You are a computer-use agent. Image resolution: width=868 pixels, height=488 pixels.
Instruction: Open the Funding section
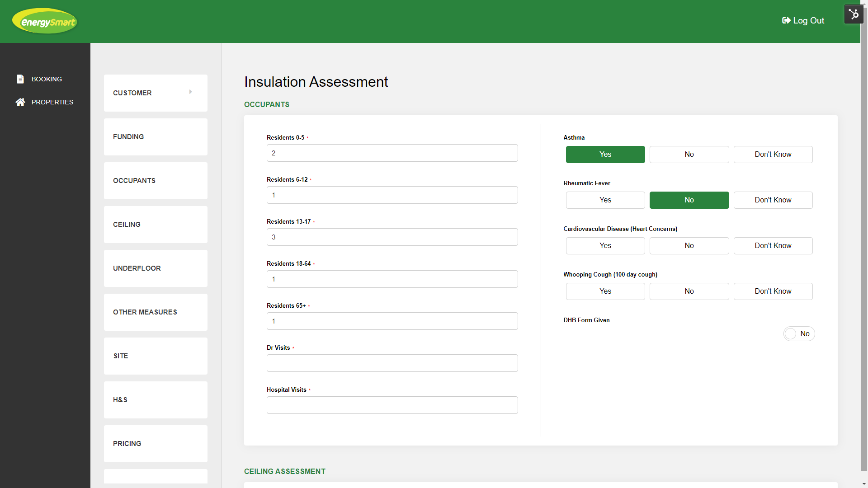click(156, 137)
